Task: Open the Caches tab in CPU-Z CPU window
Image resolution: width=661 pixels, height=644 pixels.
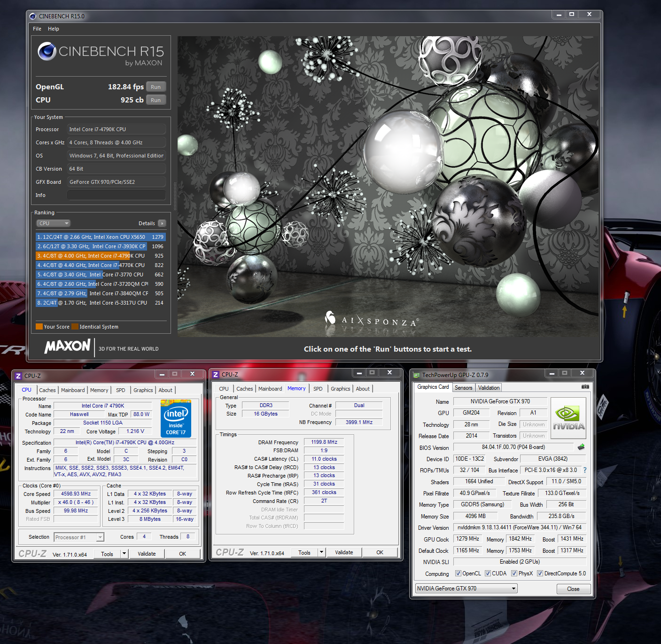Action: pos(47,390)
